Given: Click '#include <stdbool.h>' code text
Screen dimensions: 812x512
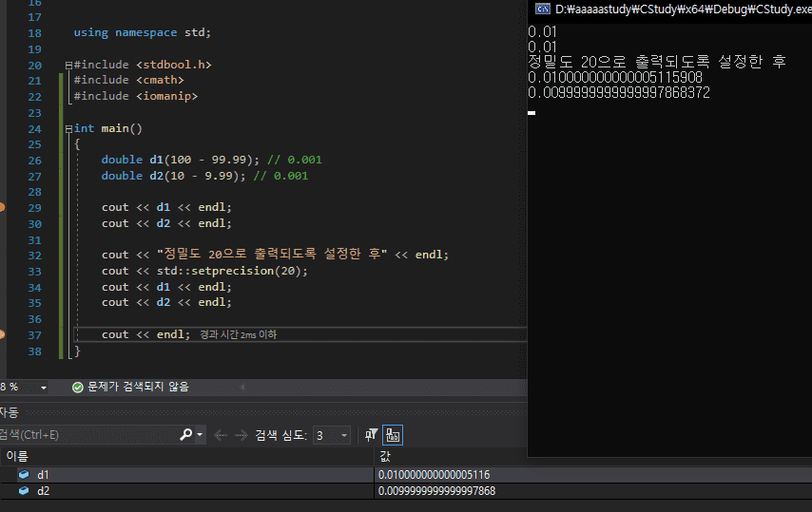Looking at the screenshot, I should [143, 65].
